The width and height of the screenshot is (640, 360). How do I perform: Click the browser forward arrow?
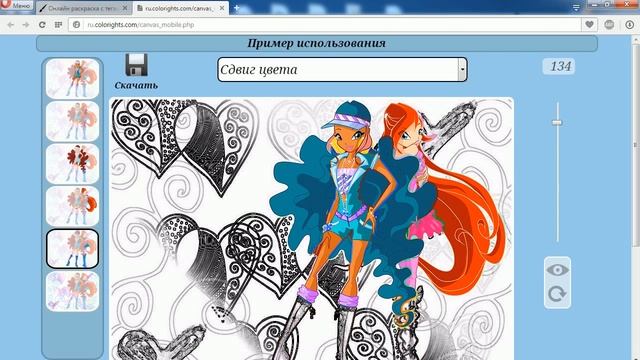point(26,25)
